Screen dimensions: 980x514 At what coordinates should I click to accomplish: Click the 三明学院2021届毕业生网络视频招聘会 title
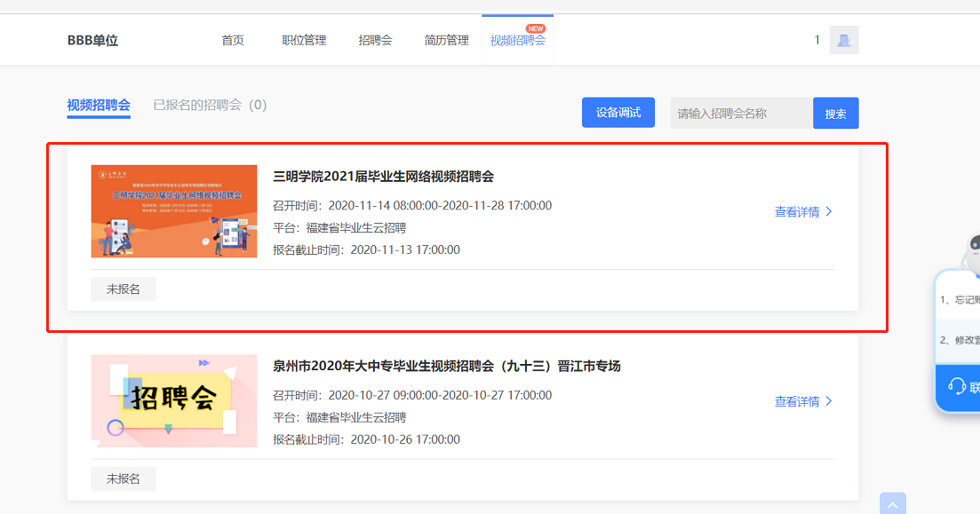383,177
